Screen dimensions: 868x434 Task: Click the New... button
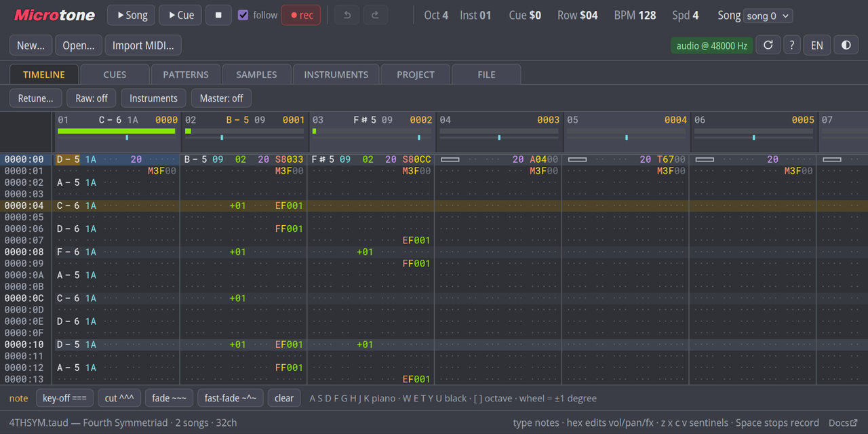point(31,45)
